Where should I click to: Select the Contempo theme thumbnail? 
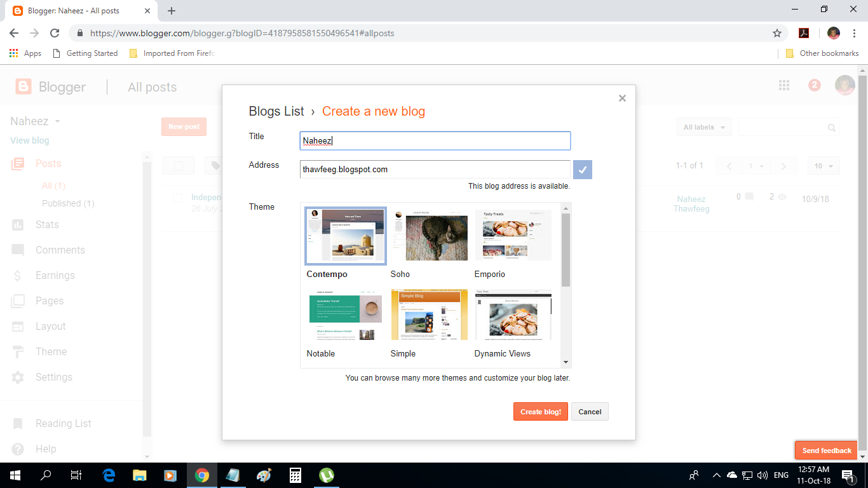click(345, 236)
